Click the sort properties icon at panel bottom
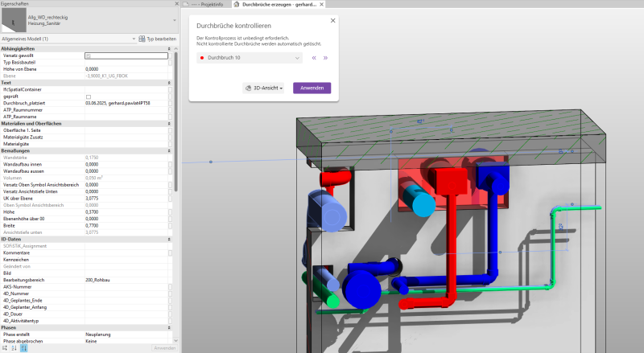 [12, 347]
